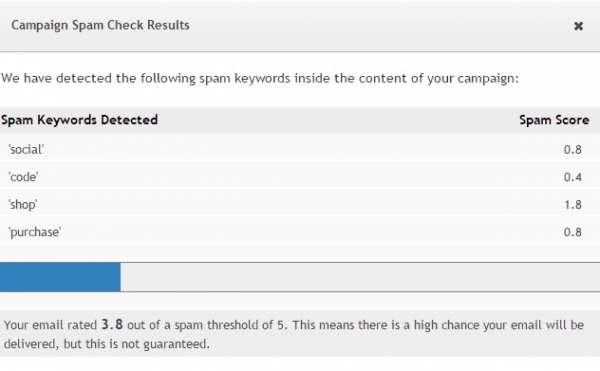
Task: Click the 0.4 score for 'code'
Action: click(572, 177)
